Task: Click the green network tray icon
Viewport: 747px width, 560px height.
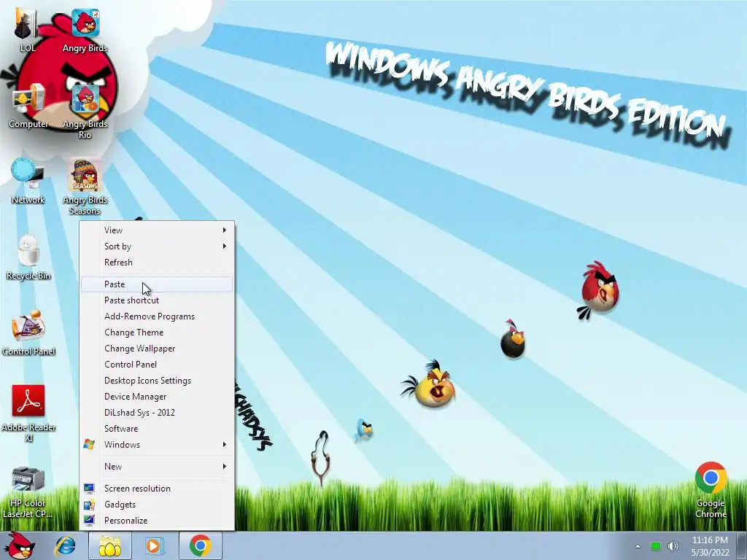Action: [656, 547]
